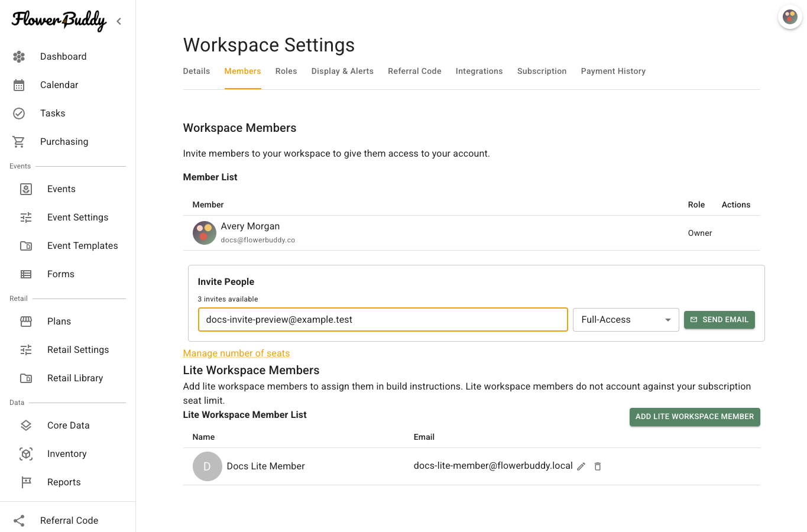The height and width of the screenshot is (532, 807).
Task: Click the Event Templates folder icon
Action: coord(26,246)
